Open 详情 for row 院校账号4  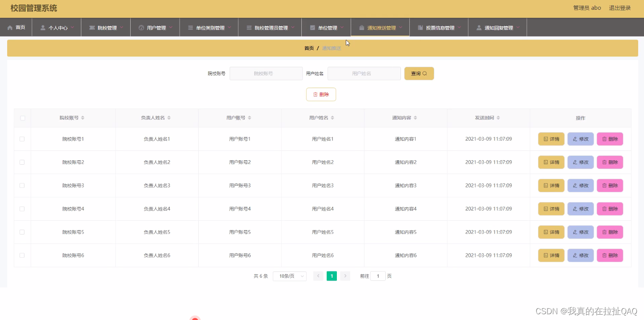coord(551,209)
